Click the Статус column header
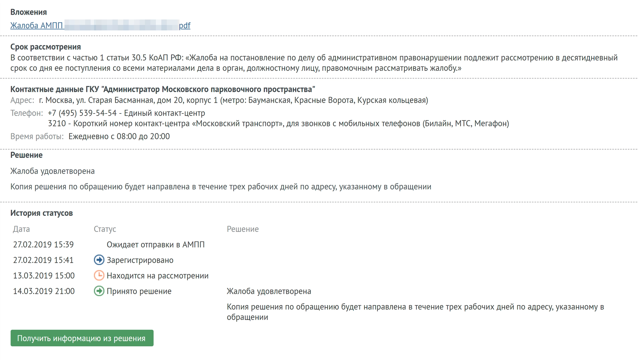The height and width of the screenshot is (364, 638). click(105, 229)
